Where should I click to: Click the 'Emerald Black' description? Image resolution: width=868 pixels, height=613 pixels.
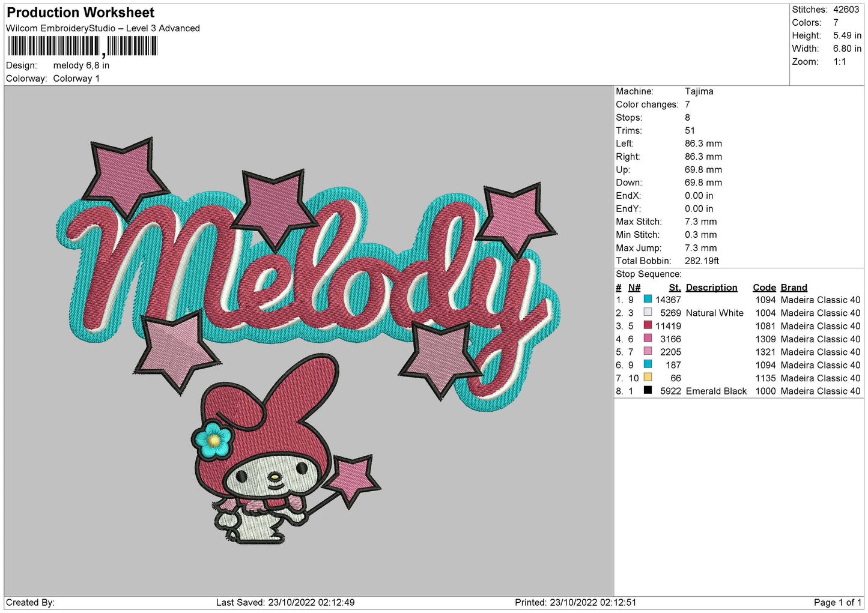(716, 391)
